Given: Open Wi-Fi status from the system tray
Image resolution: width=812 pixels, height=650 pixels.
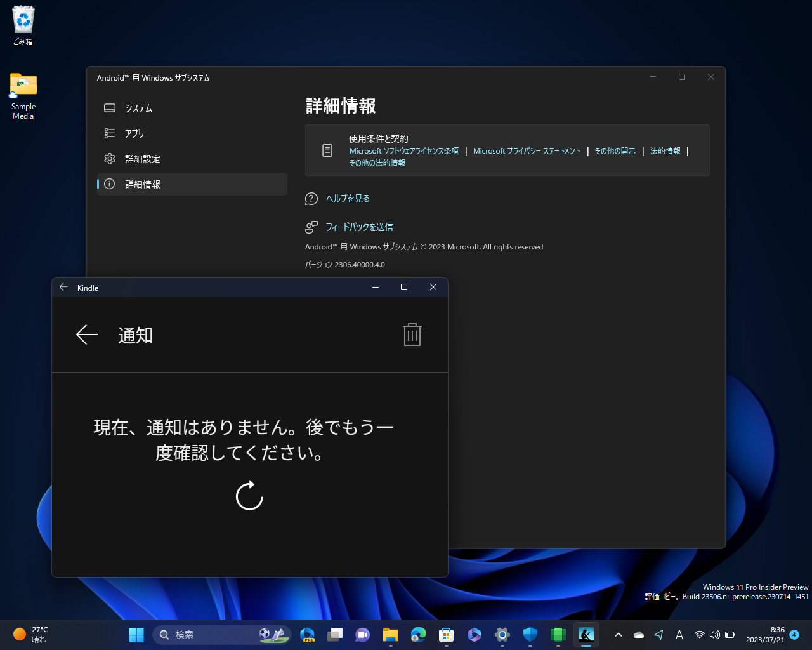Looking at the screenshot, I should pos(700,635).
